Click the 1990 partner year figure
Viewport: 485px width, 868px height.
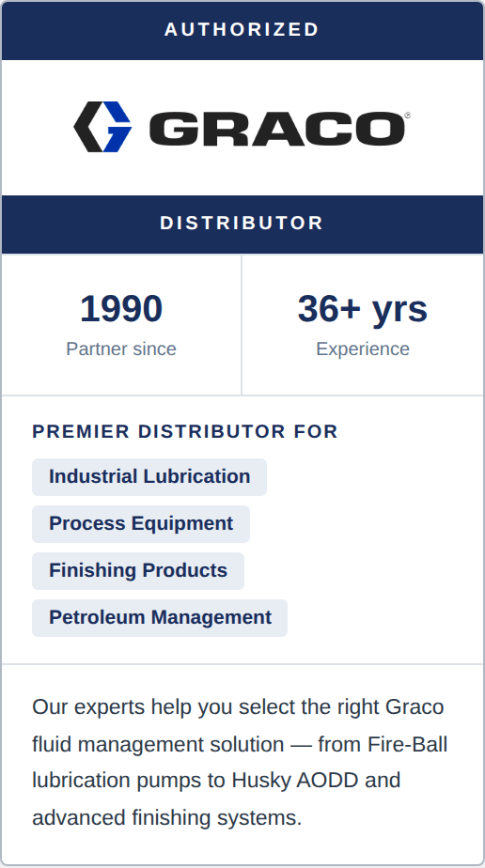[121, 308]
